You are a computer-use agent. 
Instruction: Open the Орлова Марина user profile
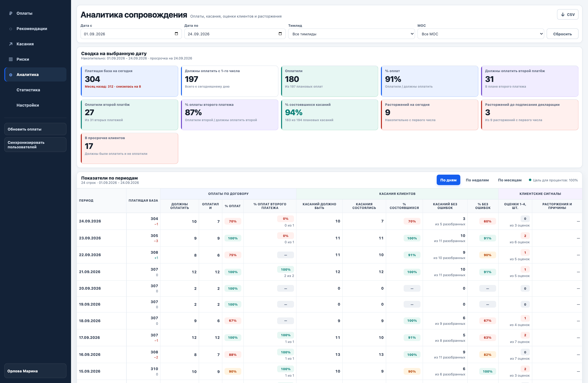(35, 371)
